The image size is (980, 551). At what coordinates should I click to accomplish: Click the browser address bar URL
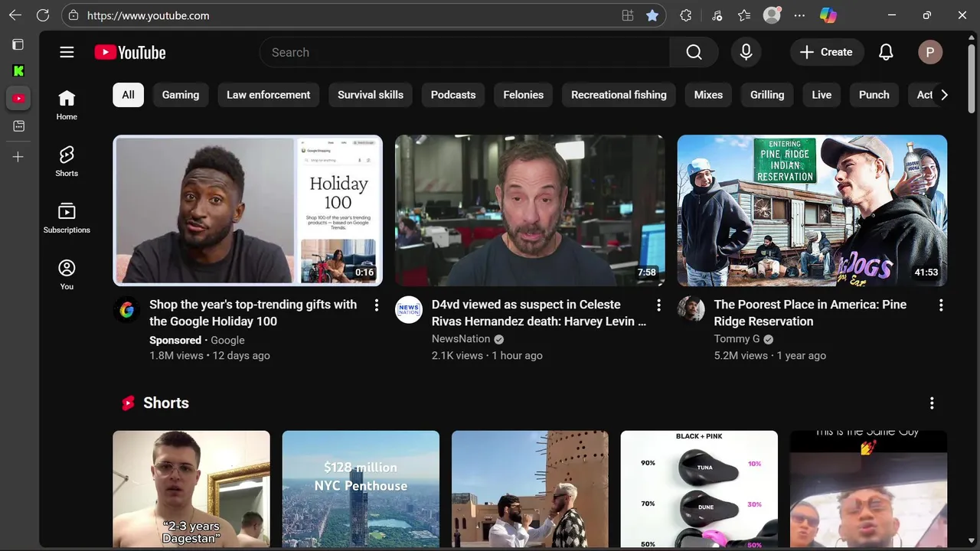(149, 15)
